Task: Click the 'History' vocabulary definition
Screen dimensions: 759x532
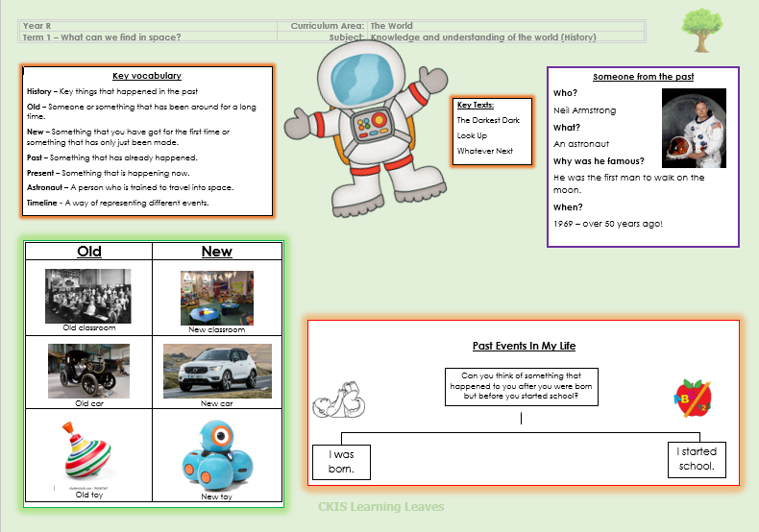Action: [112, 91]
